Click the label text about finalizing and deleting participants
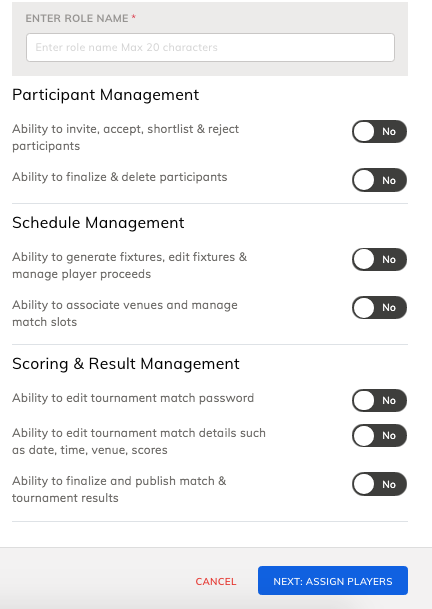The height and width of the screenshot is (609, 432). [120, 177]
